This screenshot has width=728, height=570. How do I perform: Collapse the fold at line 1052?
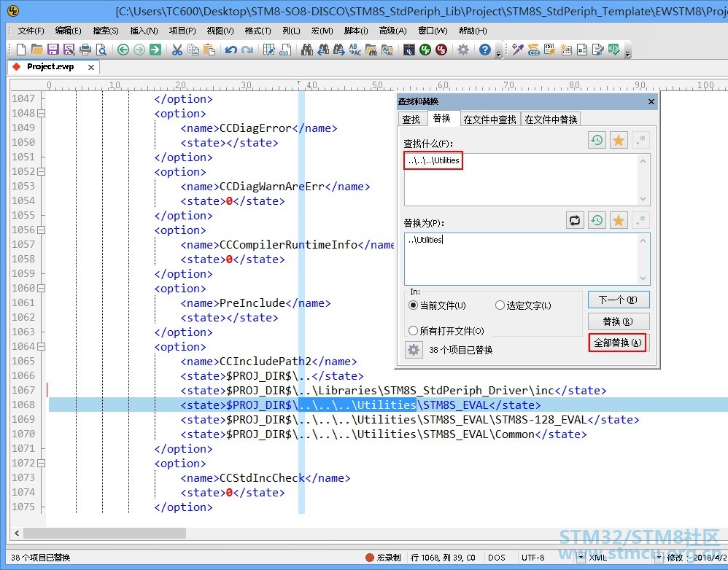pos(42,171)
